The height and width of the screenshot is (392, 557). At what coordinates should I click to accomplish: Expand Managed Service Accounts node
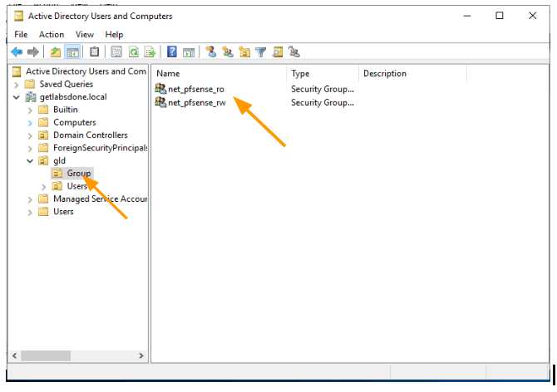pyautogui.click(x=30, y=199)
